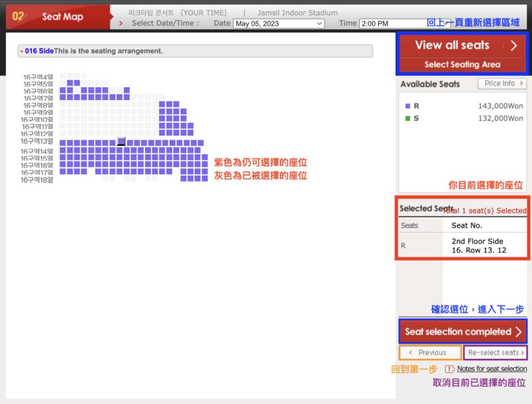Open the Notes for seat selection link
This screenshot has height=404, width=532.
click(491, 369)
